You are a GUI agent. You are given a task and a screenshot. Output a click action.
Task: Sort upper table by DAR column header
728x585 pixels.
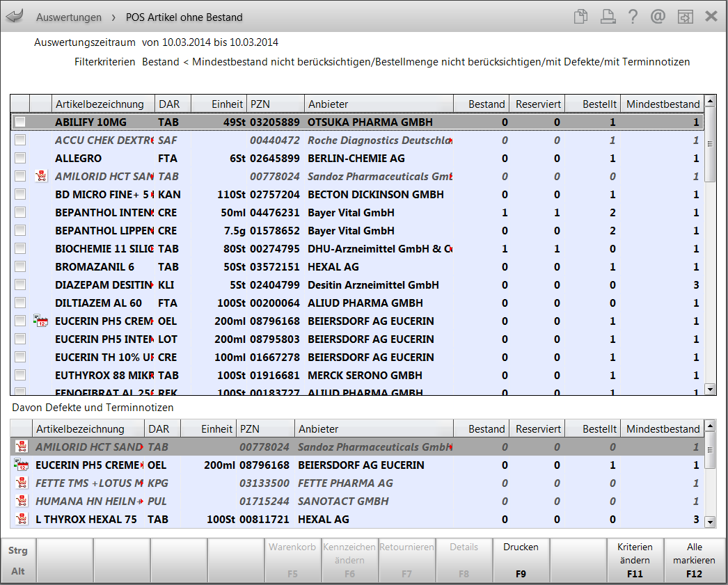(173, 104)
